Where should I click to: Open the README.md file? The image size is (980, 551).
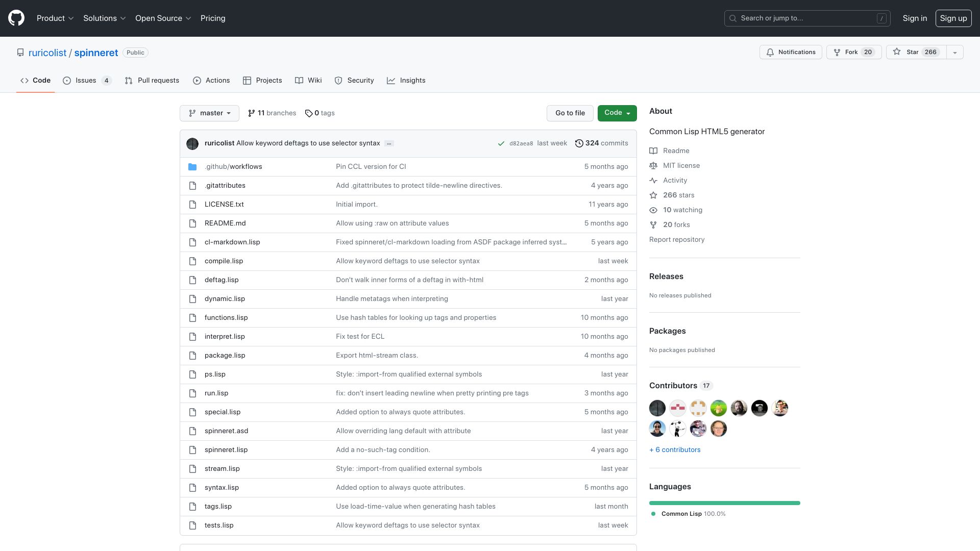(x=225, y=223)
